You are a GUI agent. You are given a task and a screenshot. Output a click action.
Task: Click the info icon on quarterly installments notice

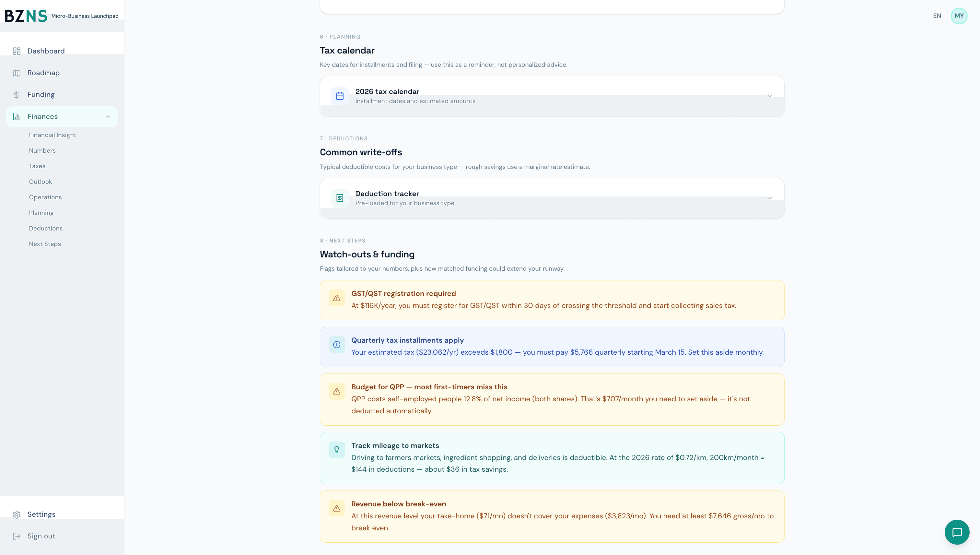(337, 345)
